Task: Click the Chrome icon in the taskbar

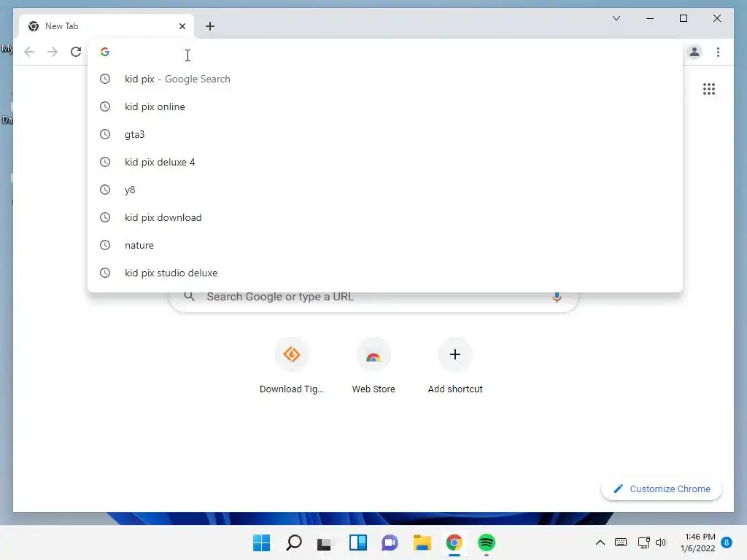Action: (454, 542)
